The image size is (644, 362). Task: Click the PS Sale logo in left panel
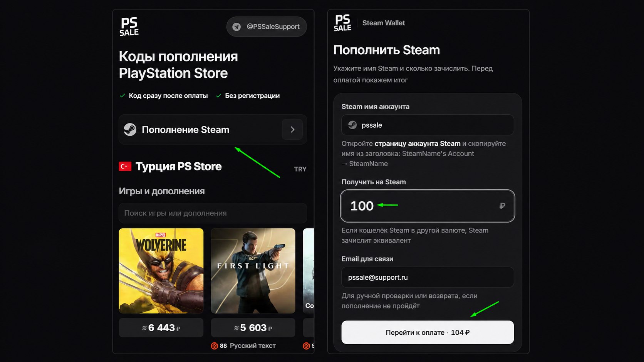129,27
